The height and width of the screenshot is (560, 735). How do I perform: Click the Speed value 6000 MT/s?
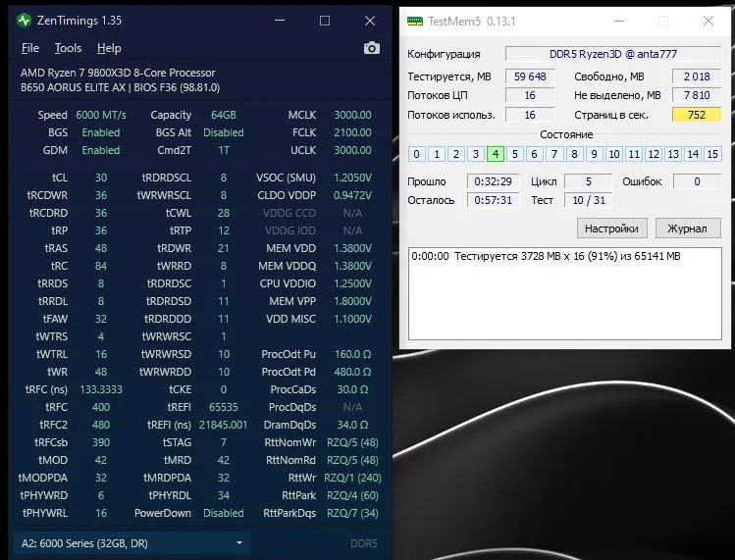[x=101, y=115]
